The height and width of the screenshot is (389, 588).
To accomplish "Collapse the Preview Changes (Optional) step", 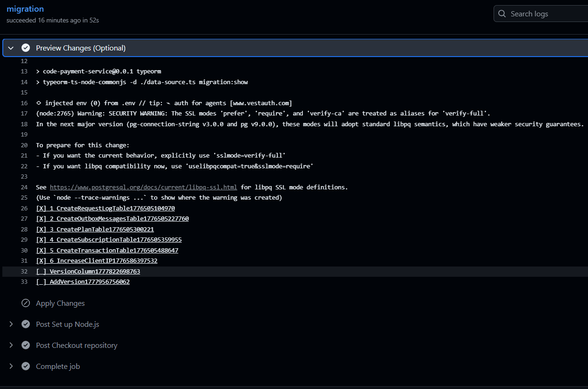I will coord(11,48).
